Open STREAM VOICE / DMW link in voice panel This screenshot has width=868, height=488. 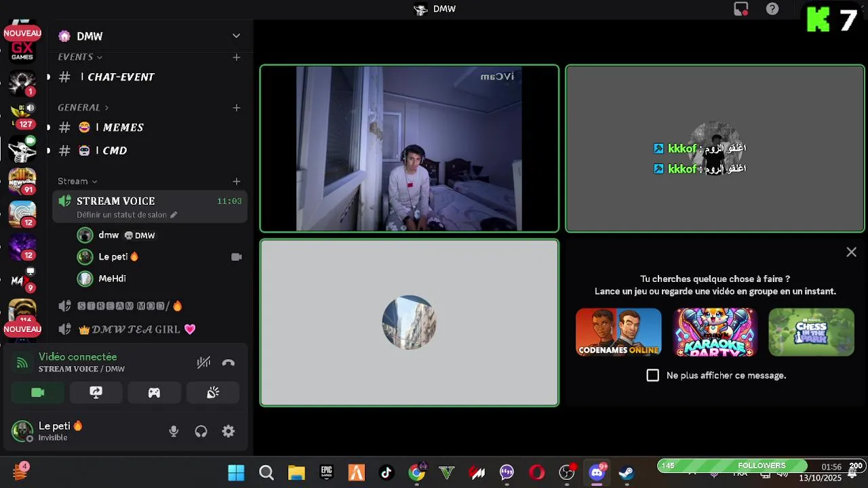pos(81,369)
